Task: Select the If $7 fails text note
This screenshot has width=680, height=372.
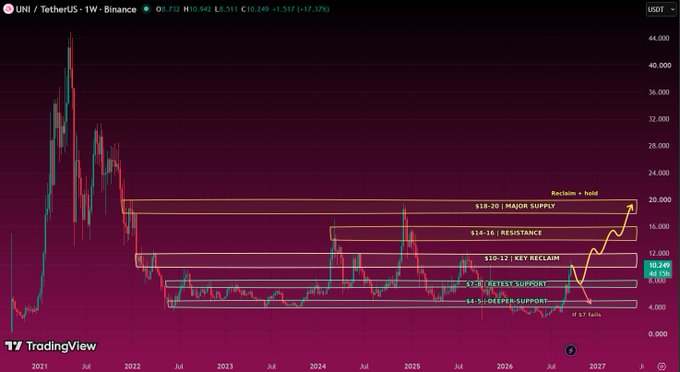Action: click(586, 315)
